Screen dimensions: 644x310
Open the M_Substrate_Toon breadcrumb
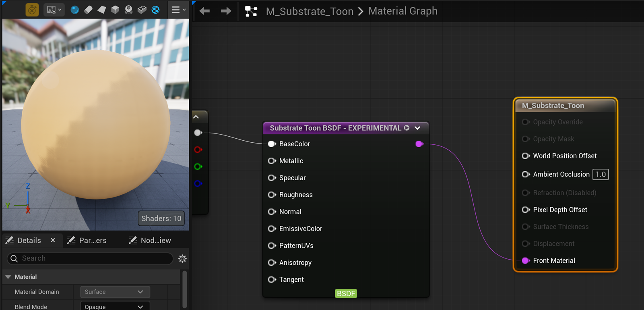[310, 11]
